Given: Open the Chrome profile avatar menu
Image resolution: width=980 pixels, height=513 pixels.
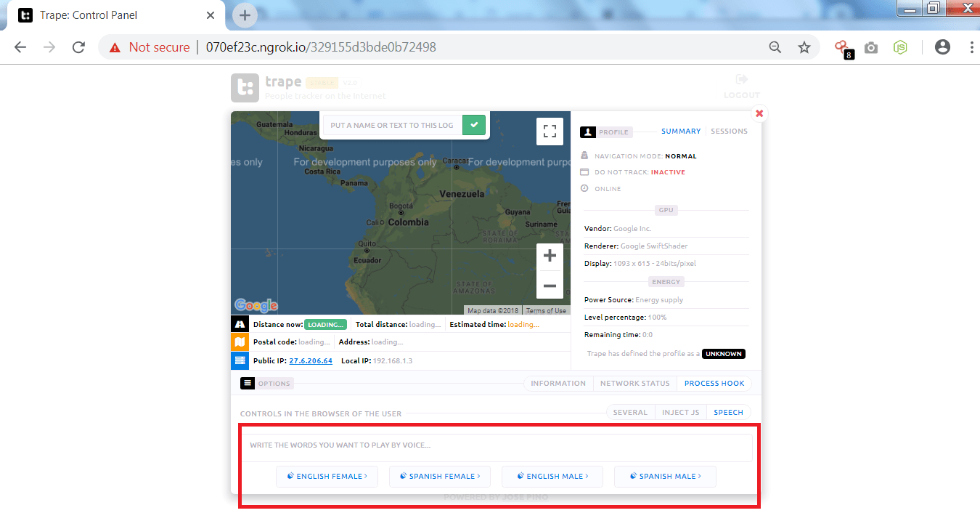Looking at the screenshot, I should point(942,47).
